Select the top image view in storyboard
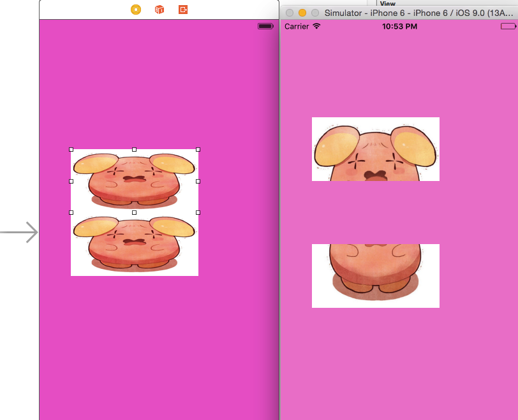This screenshot has height=420, width=518. click(135, 181)
